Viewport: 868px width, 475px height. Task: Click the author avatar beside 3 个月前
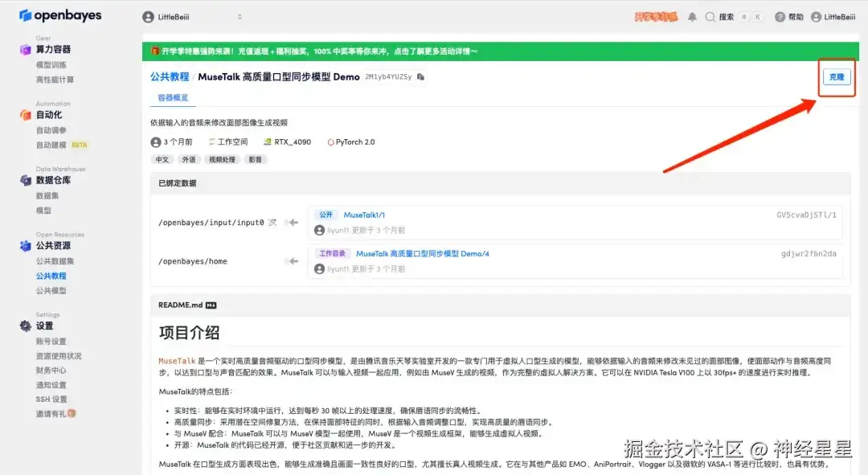(x=156, y=142)
